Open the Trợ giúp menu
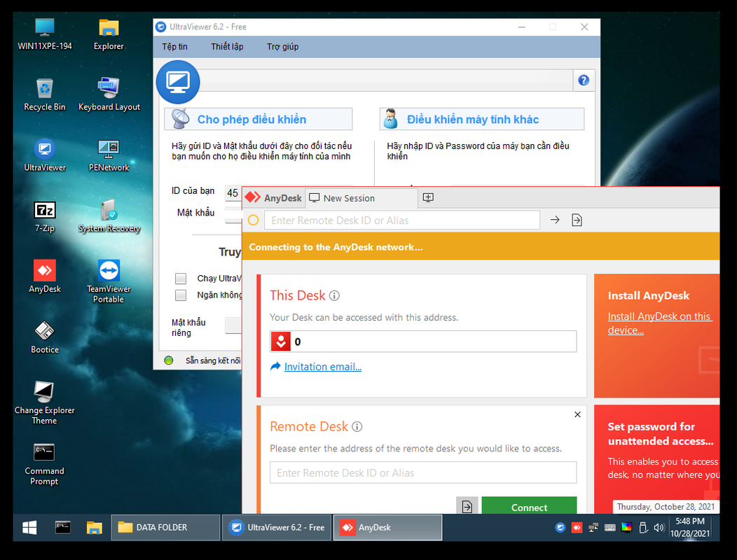The width and height of the screenshot is (737, 560). [282, 46]
